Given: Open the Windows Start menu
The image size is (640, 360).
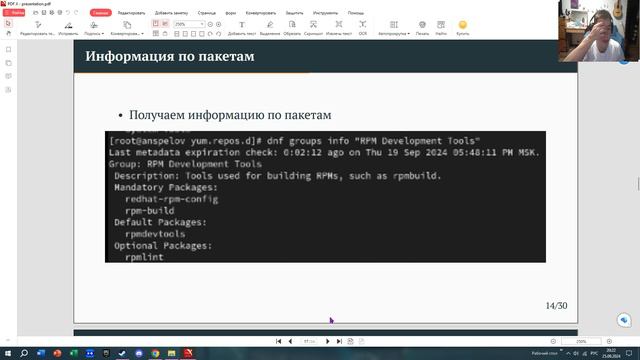Looking at the screenshot, I should 8,353.
